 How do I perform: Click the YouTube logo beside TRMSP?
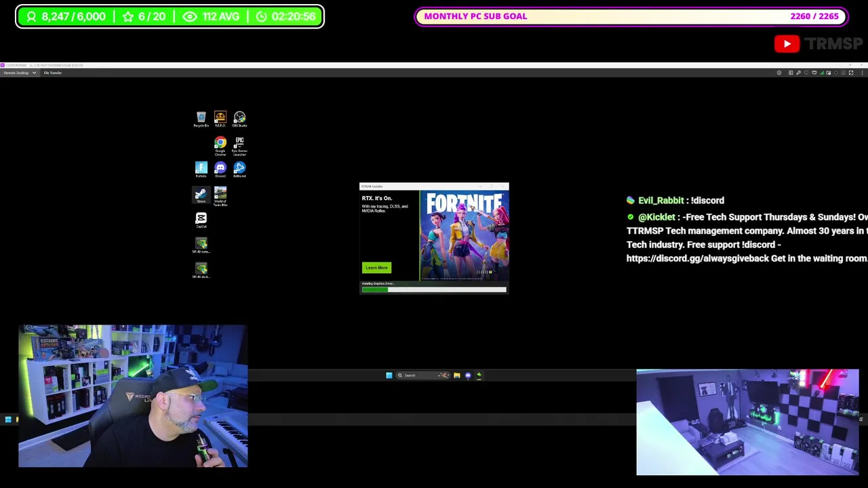[x=787, y=44]
